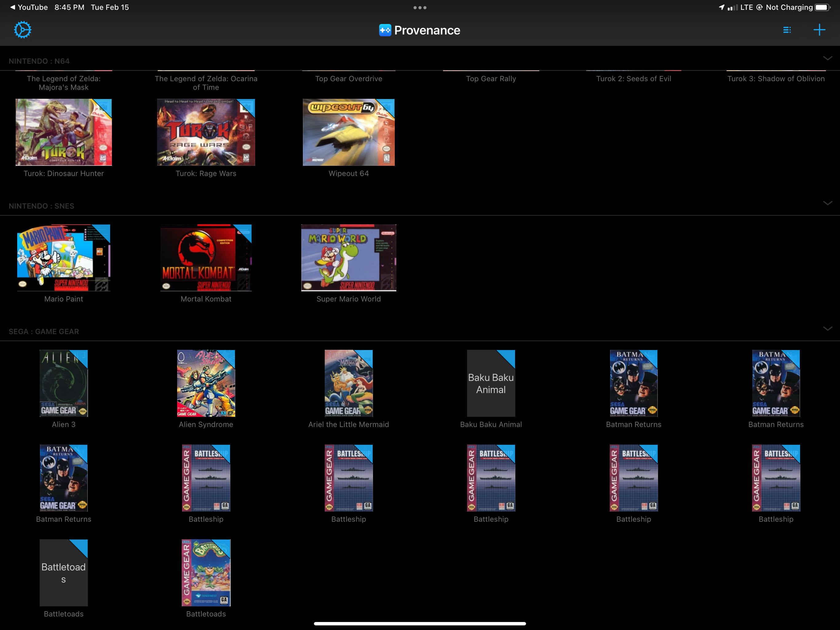840x630 pixels.
Task: Collapse the Sega Game Gear section
Action: 827,328
